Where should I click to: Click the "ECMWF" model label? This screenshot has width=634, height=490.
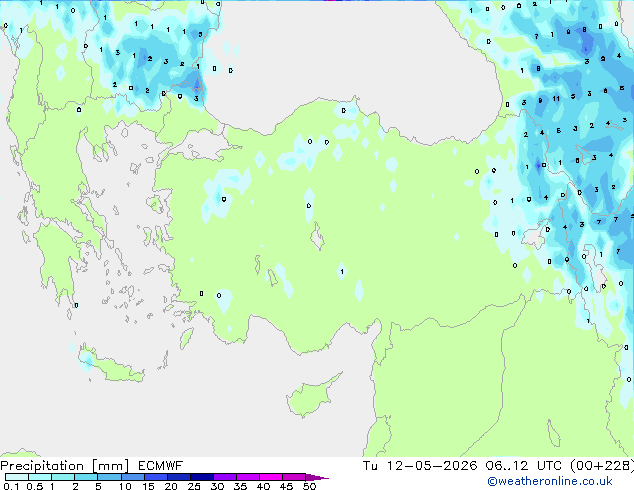pos(161,466)
